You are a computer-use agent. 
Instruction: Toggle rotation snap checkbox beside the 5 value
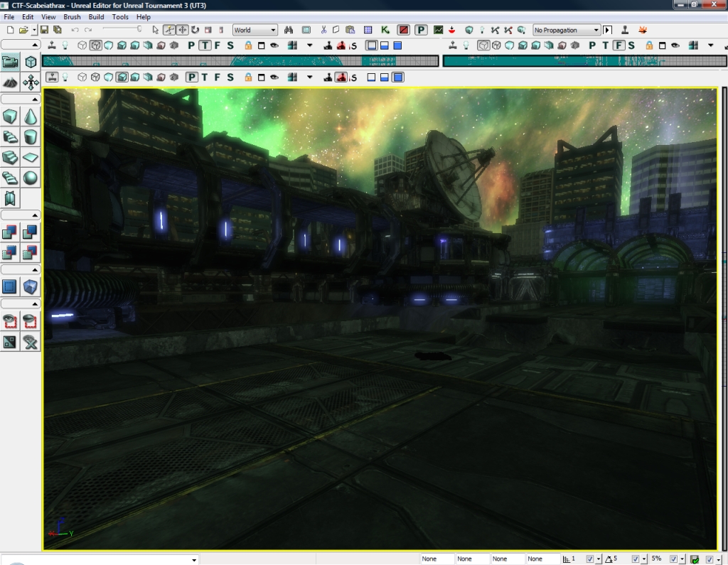635,559
